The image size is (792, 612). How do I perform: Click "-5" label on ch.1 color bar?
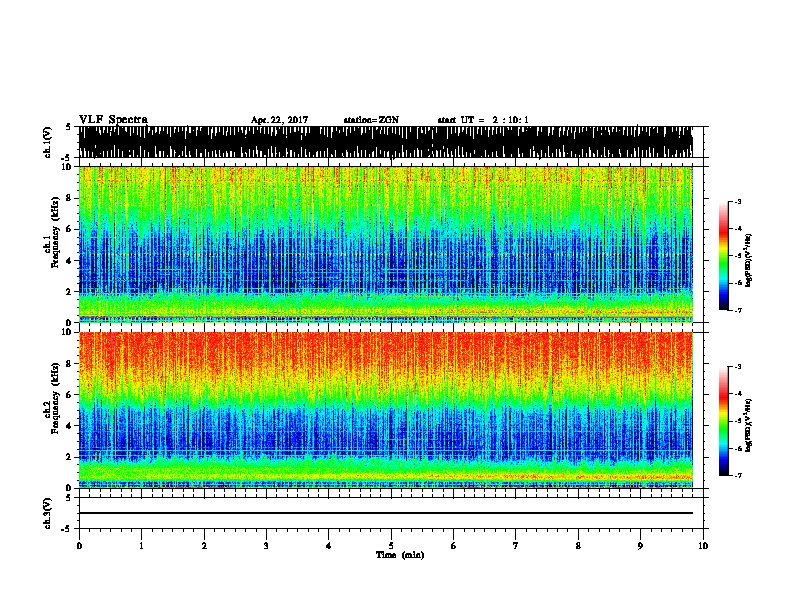pos(737,256)
